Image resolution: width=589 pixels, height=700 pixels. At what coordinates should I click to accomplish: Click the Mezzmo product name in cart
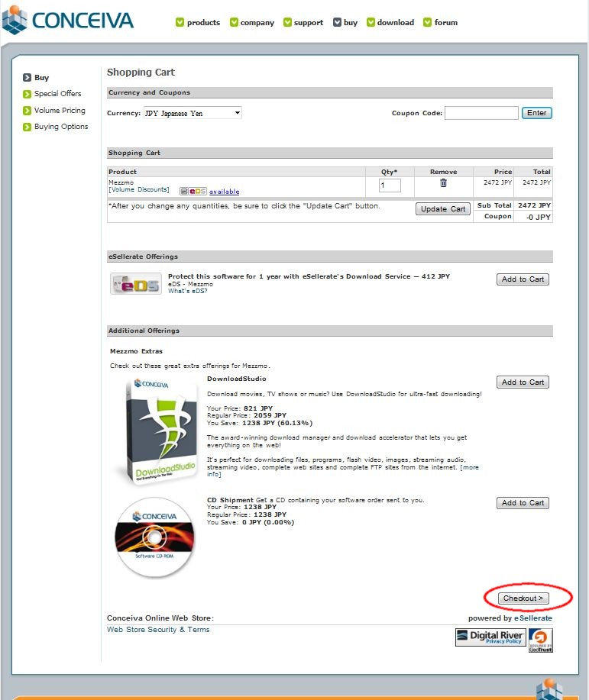(121, 182)
